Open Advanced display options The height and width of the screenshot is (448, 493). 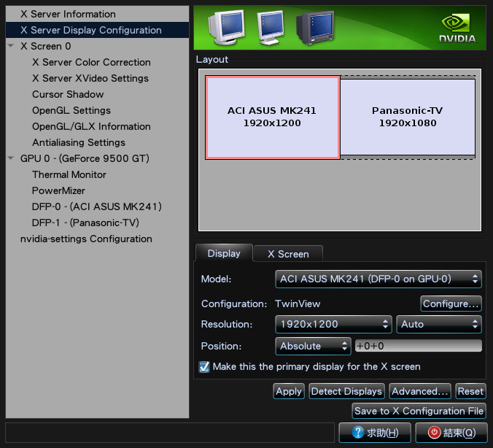pos(420,391)
